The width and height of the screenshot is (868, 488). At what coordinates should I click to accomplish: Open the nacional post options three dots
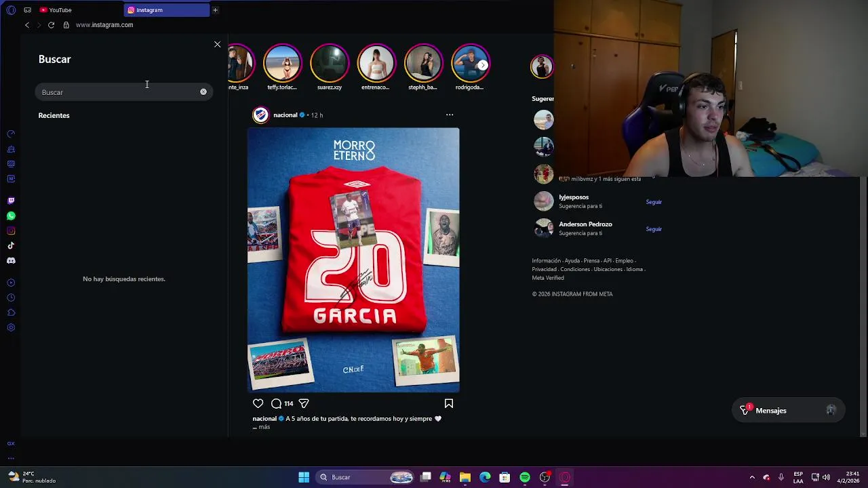click(x=450, y=115)
